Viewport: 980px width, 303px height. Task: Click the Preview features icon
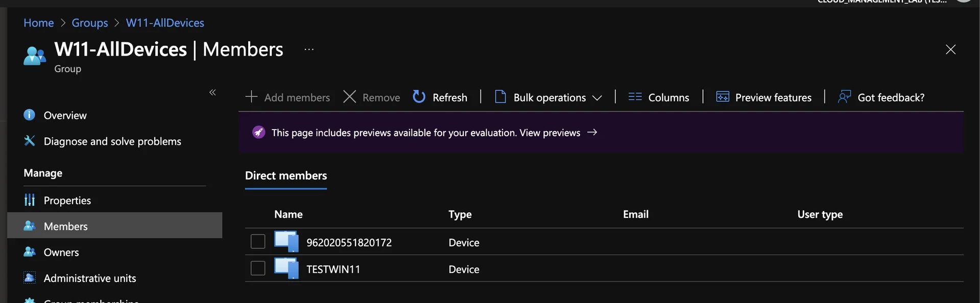[723, 96]
